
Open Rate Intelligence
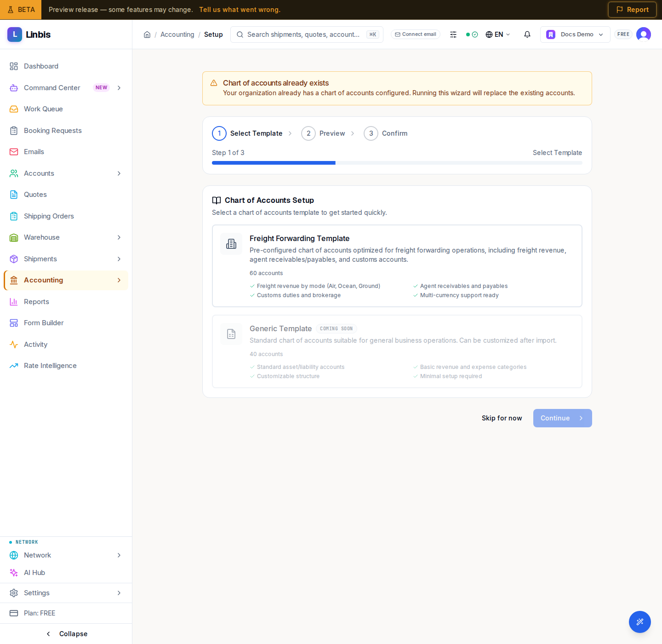(x=66, y=366)
